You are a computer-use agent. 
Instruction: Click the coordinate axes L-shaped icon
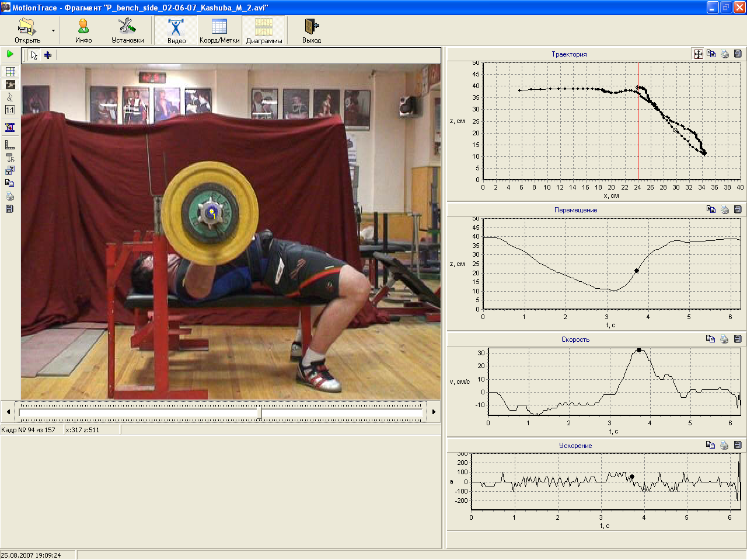click(x=10, y=145)
